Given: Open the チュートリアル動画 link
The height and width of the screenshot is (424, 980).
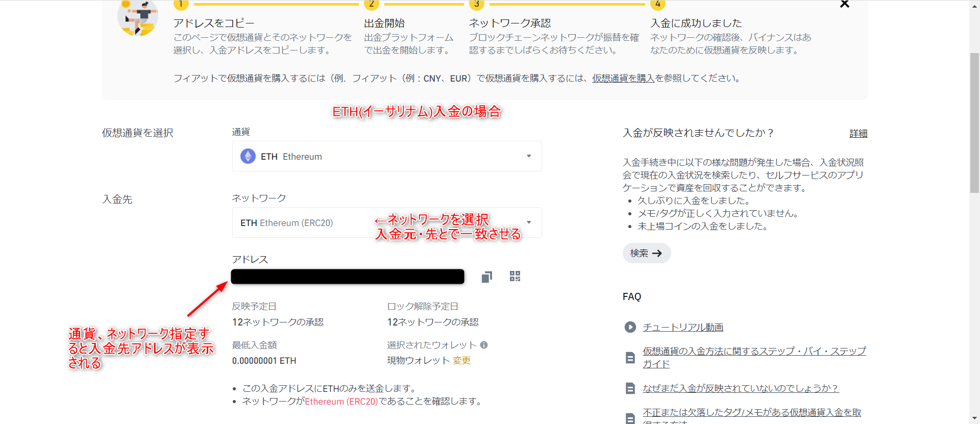Looking at the screenshot, I should point(682,327).
